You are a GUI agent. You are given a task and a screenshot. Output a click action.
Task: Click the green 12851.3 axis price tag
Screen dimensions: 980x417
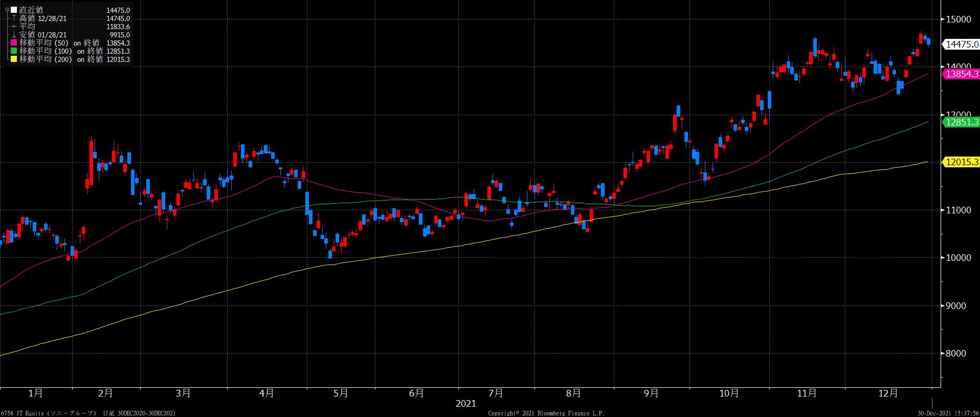(961, 122)
